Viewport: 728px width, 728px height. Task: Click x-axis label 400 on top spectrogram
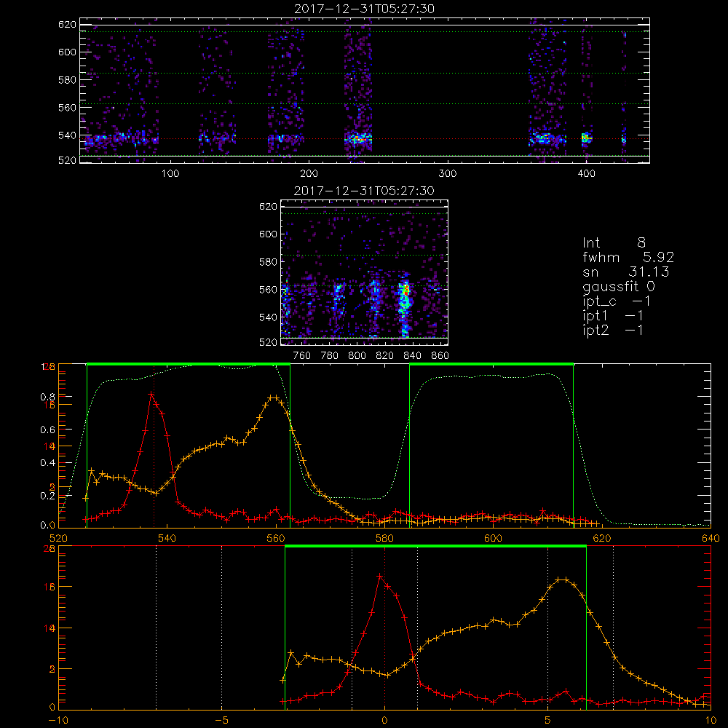click(x=586, y=174)
